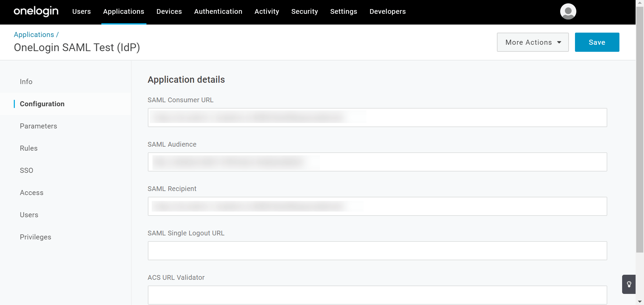Open the Privileges sidebar tab
The image size is (644, 305).
click(x=35, y=237)
